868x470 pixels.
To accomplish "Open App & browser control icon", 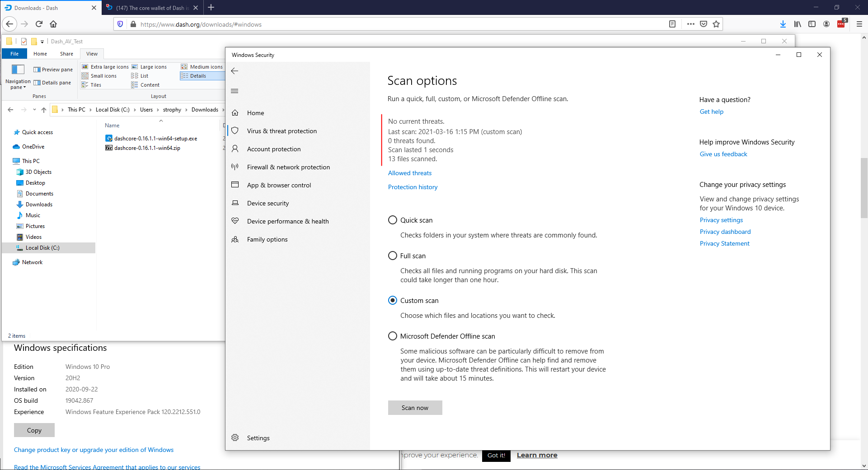I will tap(235, 185).
